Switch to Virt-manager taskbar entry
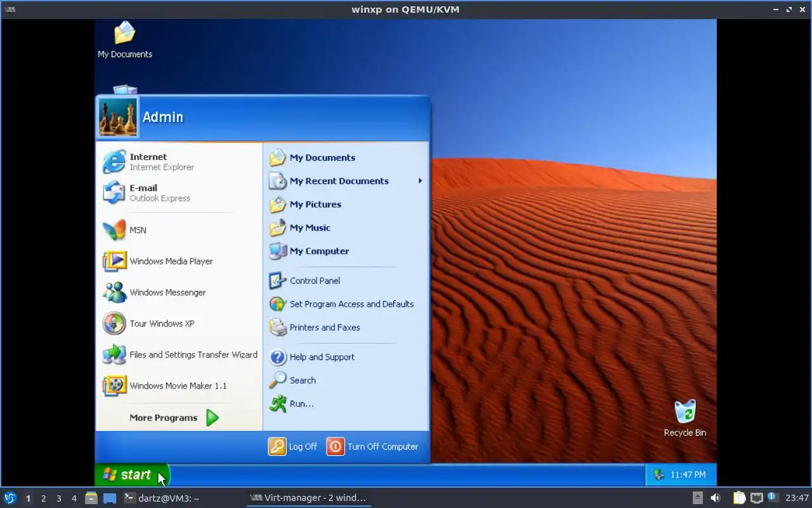Screen dimensions: 812x508 pos(308,498)
